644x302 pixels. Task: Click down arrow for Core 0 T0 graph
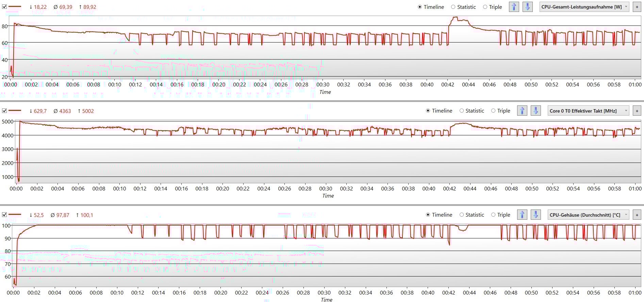(535, 111)
